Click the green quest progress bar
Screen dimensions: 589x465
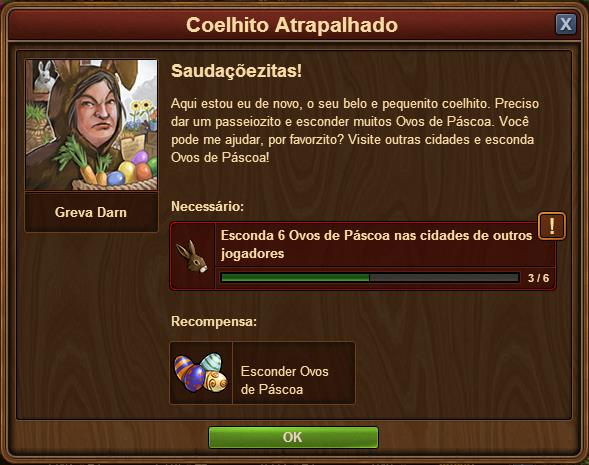click(x=370, y=278)
